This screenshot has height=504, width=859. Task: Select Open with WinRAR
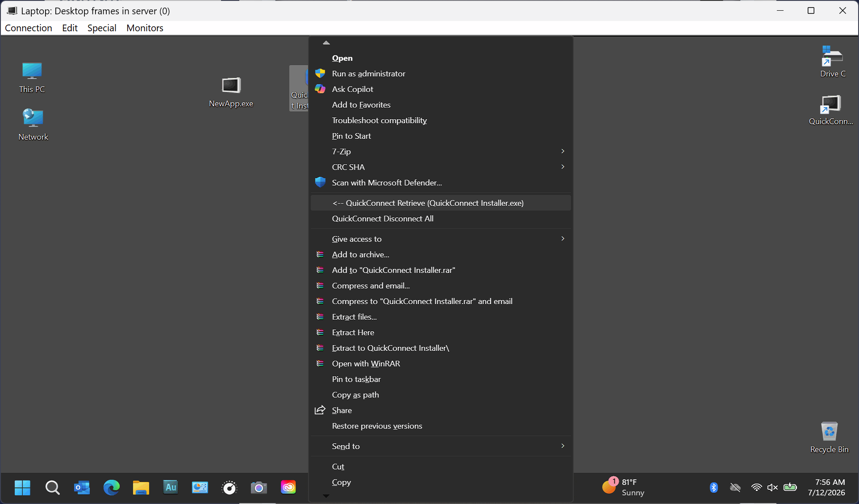(441, 364)
